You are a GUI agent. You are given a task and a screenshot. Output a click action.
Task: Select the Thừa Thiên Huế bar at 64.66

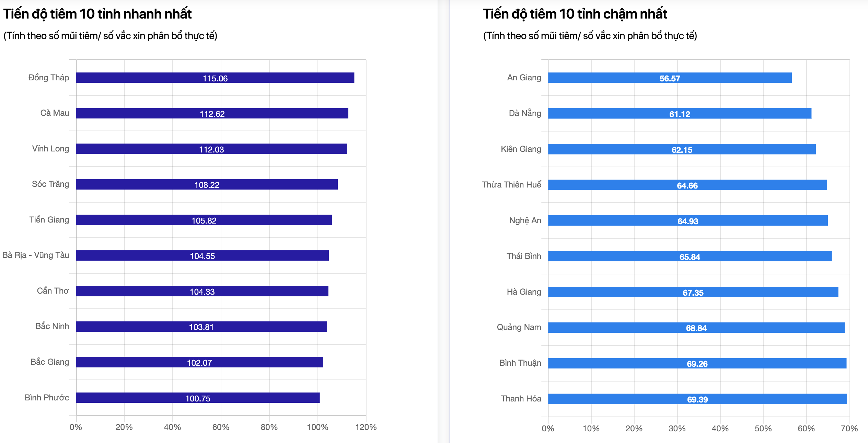pos(687,185)
